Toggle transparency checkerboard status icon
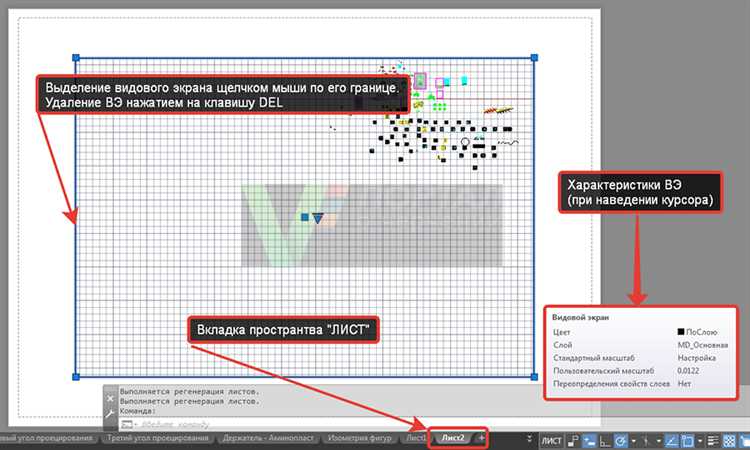Image resolution: width=750 pixels, height=450 pixels. click(729, 440)
